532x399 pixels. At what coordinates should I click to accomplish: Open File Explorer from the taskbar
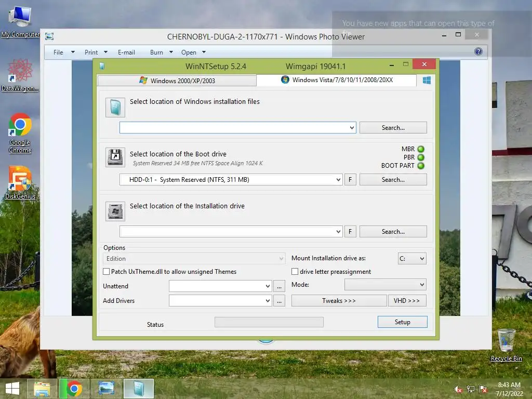click(42, 389)
